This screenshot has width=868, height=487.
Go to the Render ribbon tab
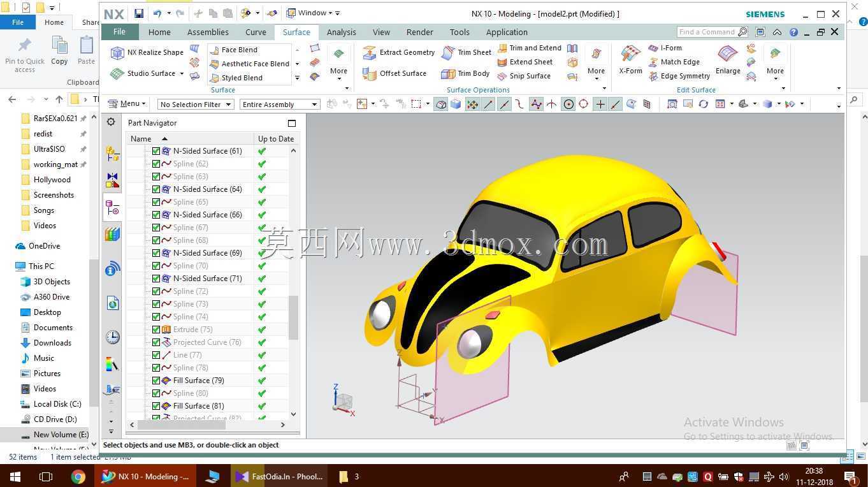[x=419, y=32]
